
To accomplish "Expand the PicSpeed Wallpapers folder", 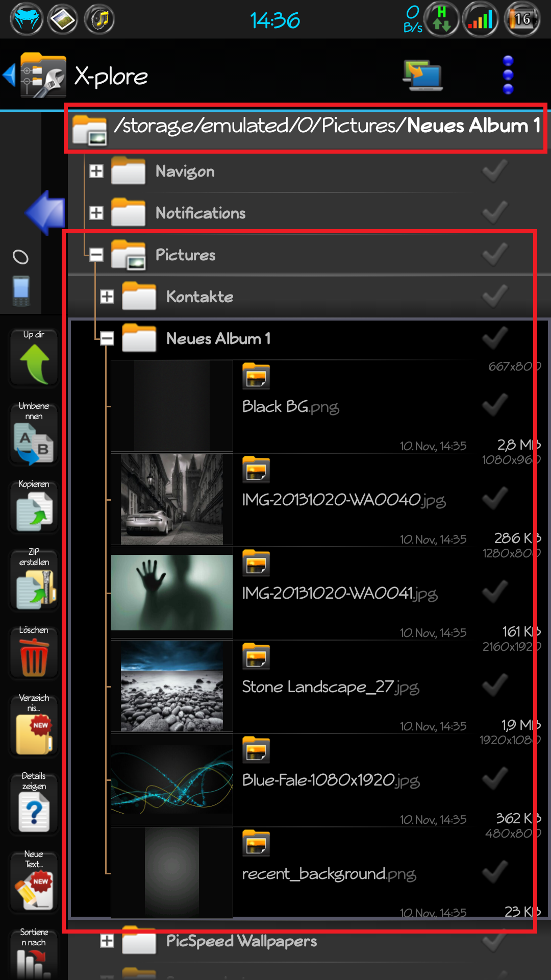I will pyautogui.click(x=107, y=941).
